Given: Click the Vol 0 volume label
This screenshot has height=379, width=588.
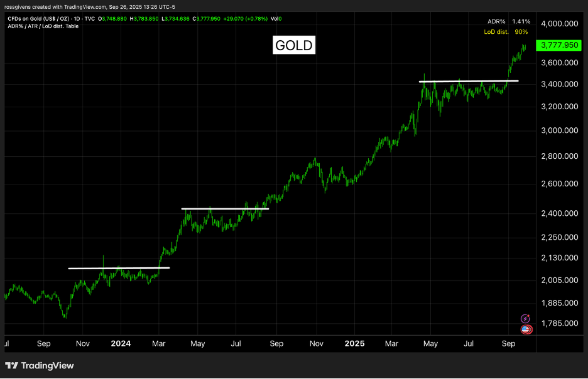Looking at the screenshot, I should [x=275, y=19].
